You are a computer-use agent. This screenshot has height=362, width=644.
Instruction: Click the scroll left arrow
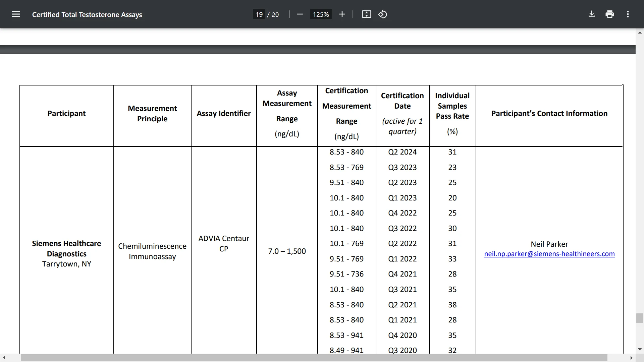(x=4, y=358)
